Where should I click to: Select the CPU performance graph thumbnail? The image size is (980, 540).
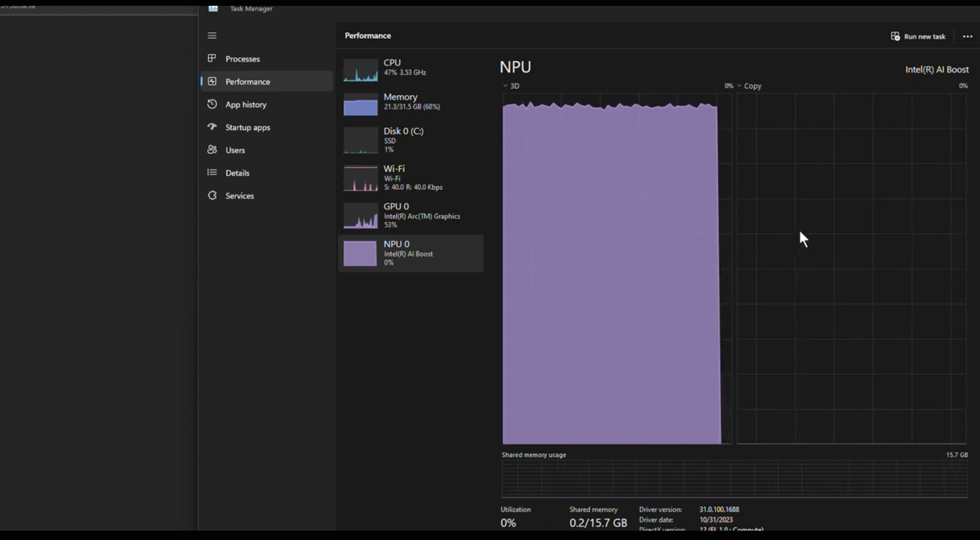(x=360, y=70)
